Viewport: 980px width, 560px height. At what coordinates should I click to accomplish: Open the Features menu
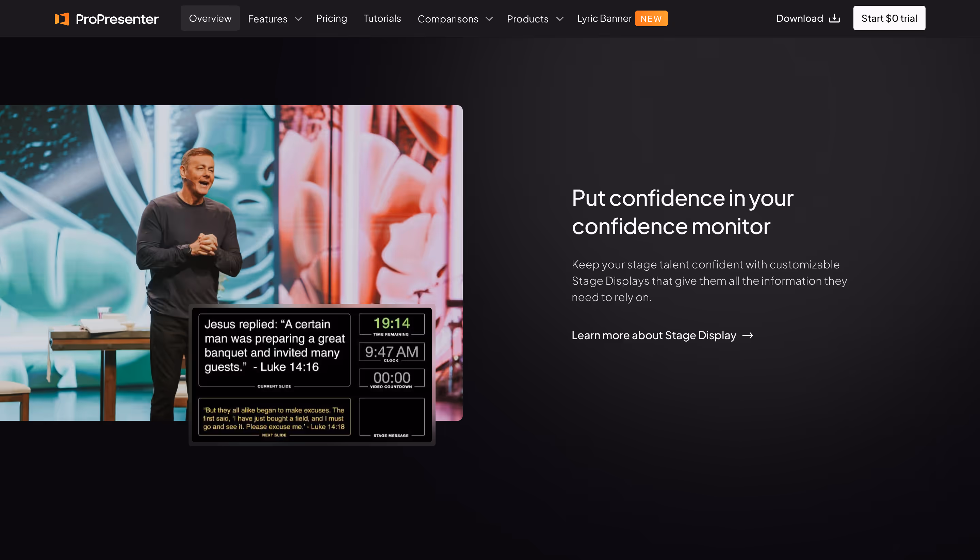(267, 19)
